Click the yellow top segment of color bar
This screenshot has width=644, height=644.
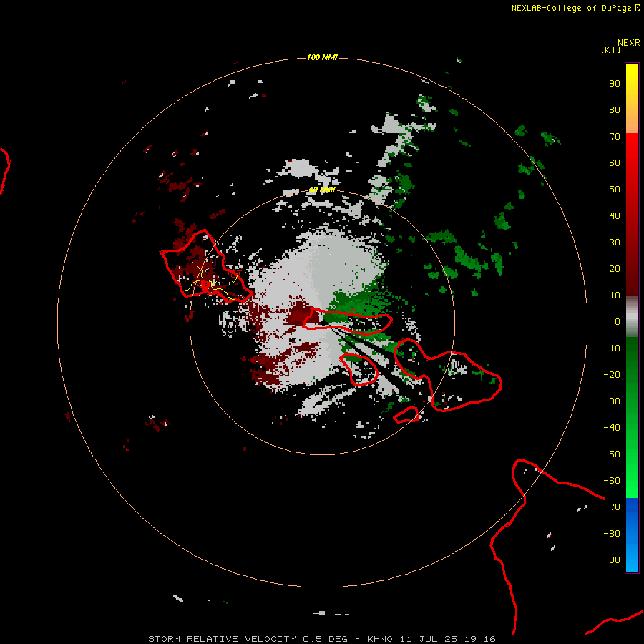632,99
